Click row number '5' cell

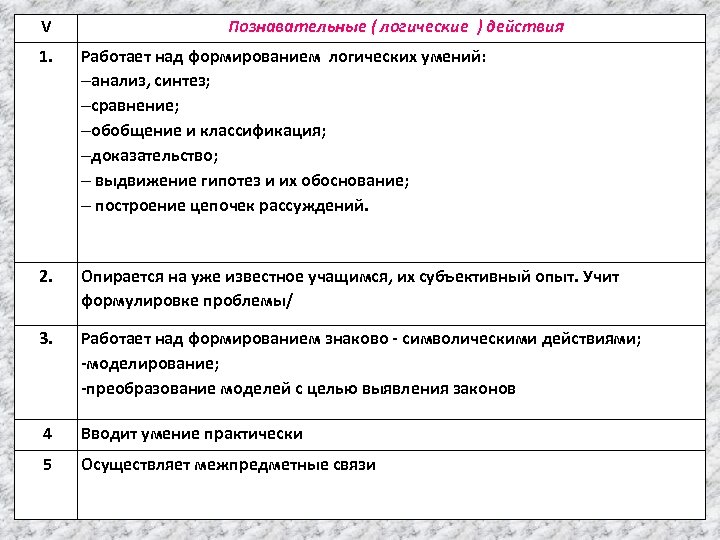tap(46, 485)
